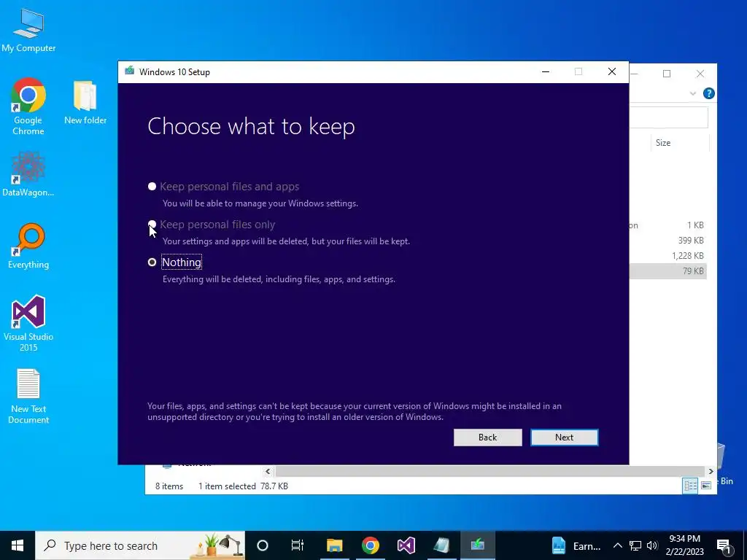The image size is (747, 560).
Task: Open My Computer desktop icon
Action: pos(28,31)
